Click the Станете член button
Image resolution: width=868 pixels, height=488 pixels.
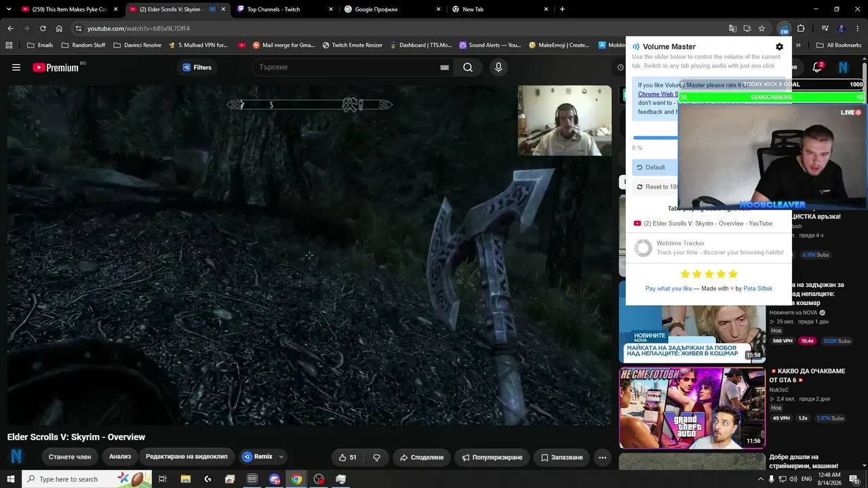coord(70,457)
